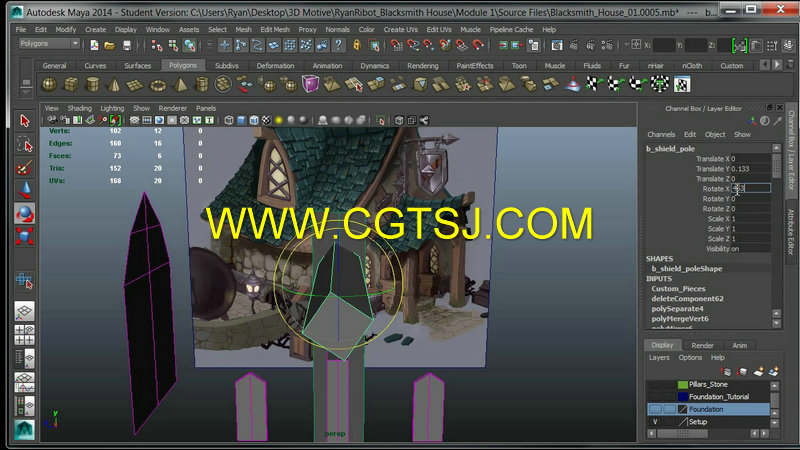Expand the b_shield_poleShape node

(x=687, y=268)
